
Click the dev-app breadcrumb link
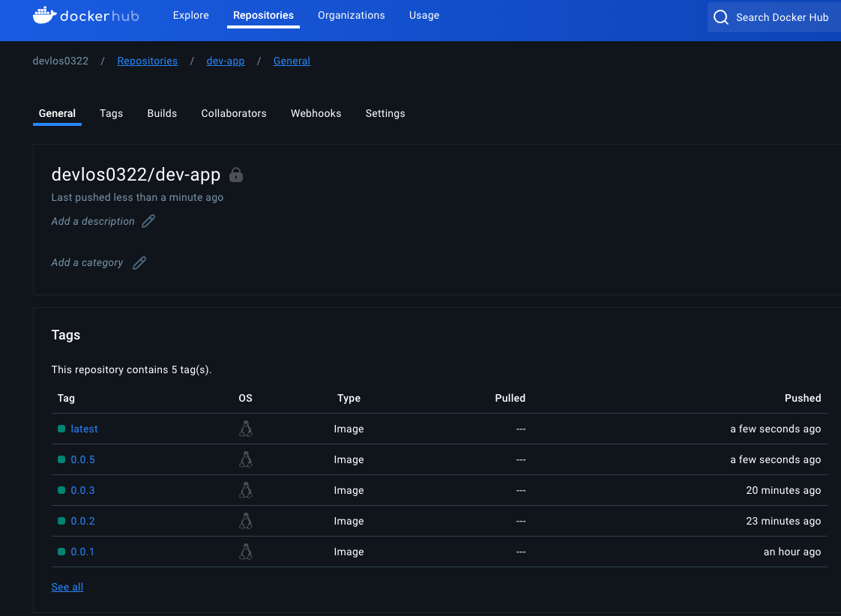click(226, 61)
